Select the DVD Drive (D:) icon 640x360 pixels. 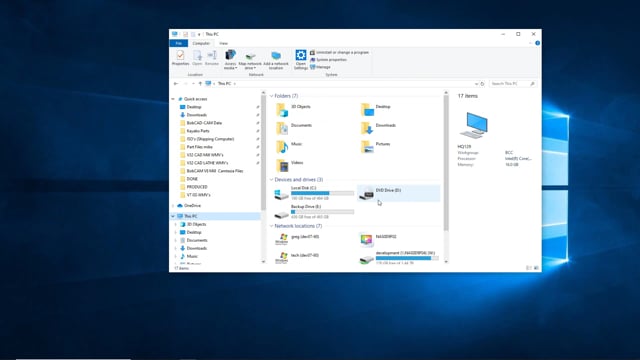coord(366,193)
